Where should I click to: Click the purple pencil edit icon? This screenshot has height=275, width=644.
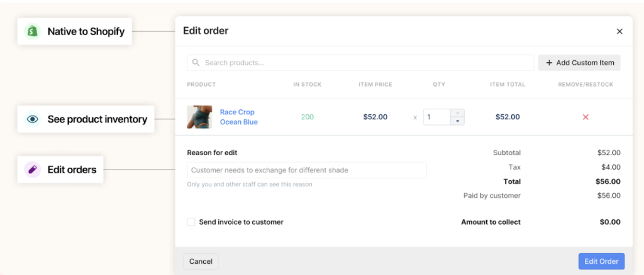tap(32, 170)
